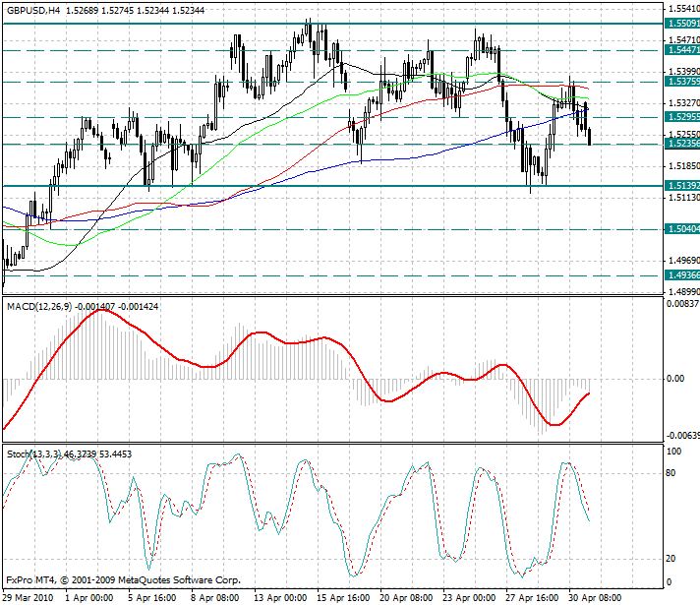Select the 13 Apr 00:00 time label
The width and height of the screenshot is (700, 605).
click(280, 598)
